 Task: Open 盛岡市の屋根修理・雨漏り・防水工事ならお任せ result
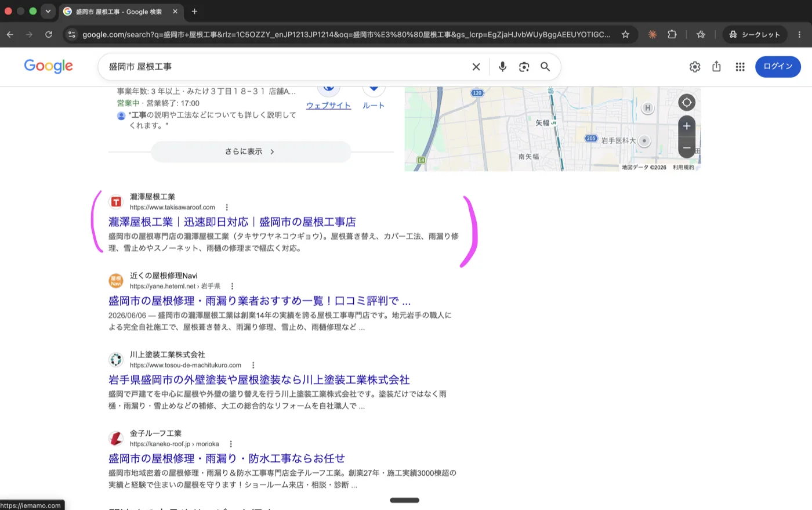[227, 459]
